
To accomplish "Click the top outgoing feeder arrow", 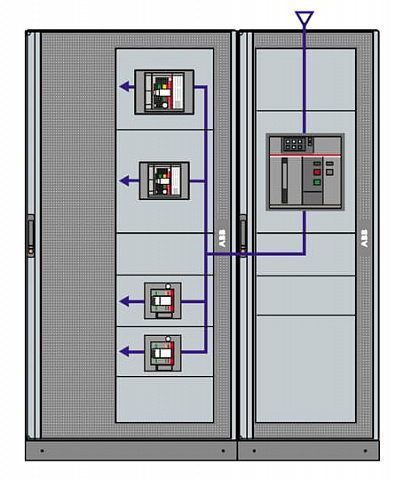I will pos(127,87).
